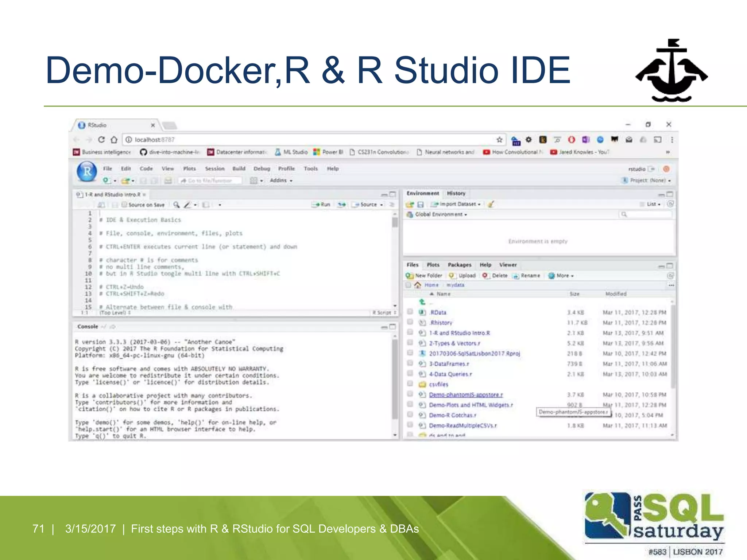747x560 pixels.
Task: Check the box for csvfiles folder
Action: click(410, 384)
